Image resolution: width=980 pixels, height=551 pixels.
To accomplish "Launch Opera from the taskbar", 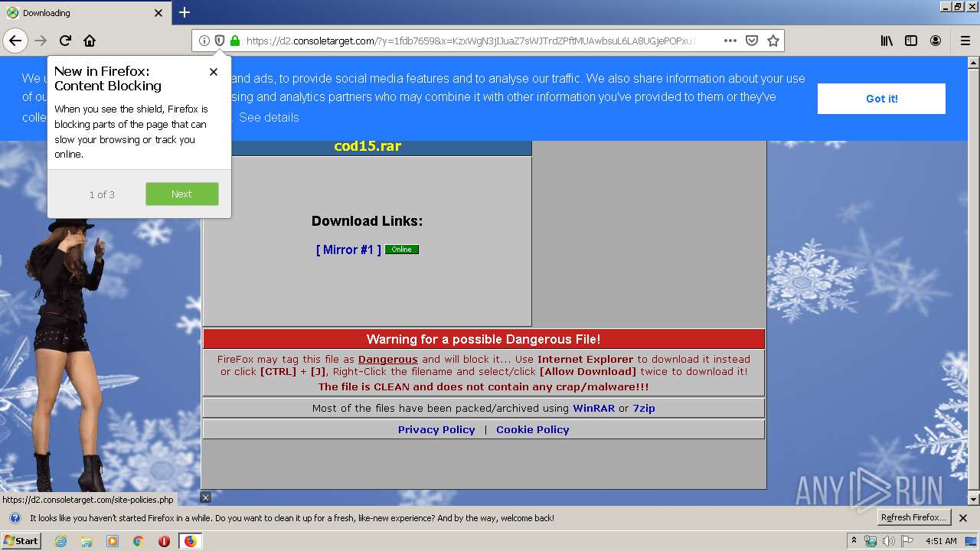I will [164, 541].
